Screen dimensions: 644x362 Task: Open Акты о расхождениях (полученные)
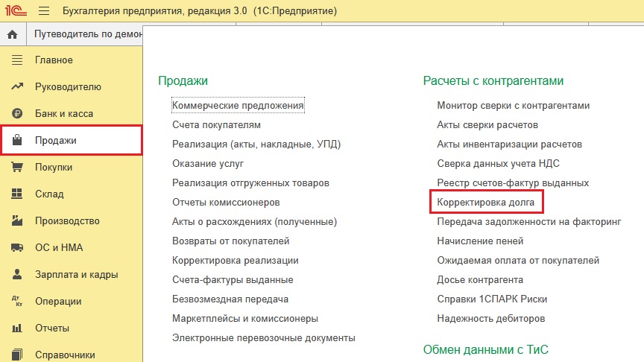[x=254, y=222]
